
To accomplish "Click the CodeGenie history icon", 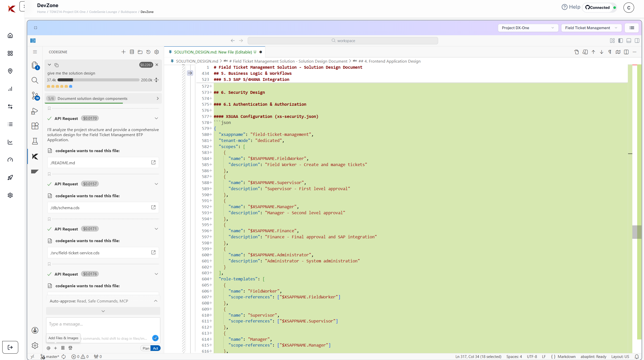I will 148,52.
